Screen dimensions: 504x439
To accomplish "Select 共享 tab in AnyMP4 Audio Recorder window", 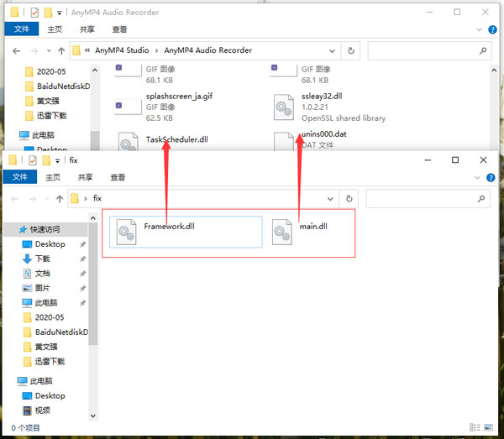I will tap(87, 29).
